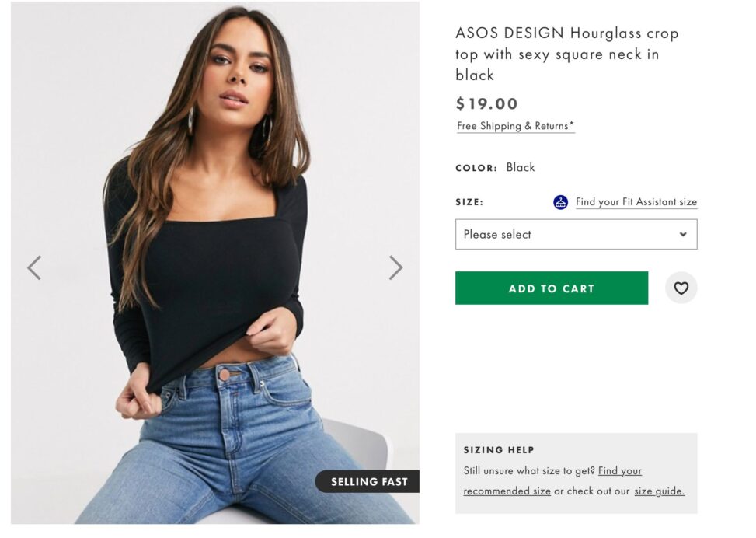Click the SELLING FAST badge
756x538 pixels.
coord(368,481)
